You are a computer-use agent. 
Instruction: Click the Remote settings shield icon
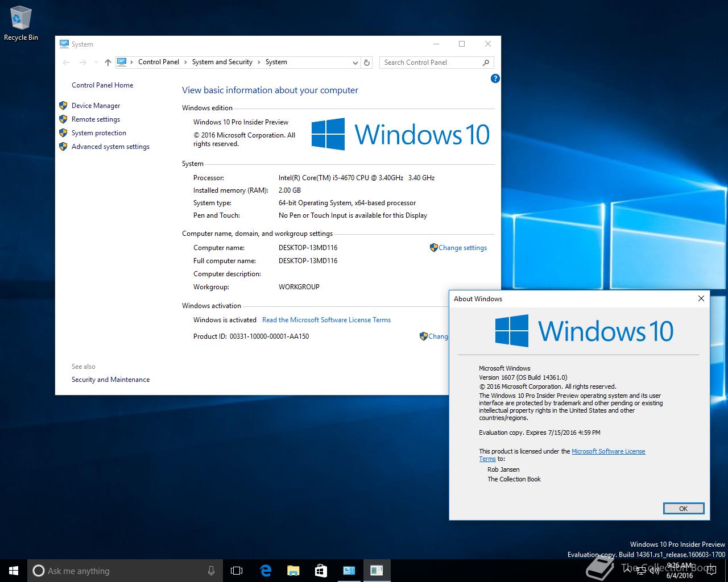click(63, 119)
